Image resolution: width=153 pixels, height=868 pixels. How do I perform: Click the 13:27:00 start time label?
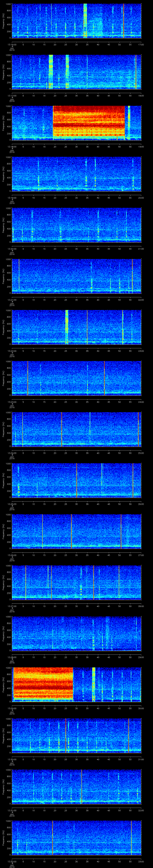click(x=12, y=606)
